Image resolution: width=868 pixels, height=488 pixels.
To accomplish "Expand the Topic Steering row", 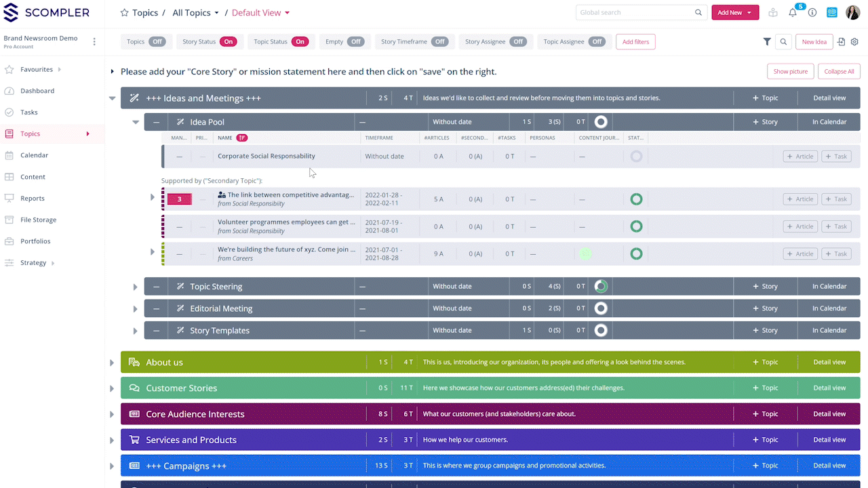I will point(136,287).
